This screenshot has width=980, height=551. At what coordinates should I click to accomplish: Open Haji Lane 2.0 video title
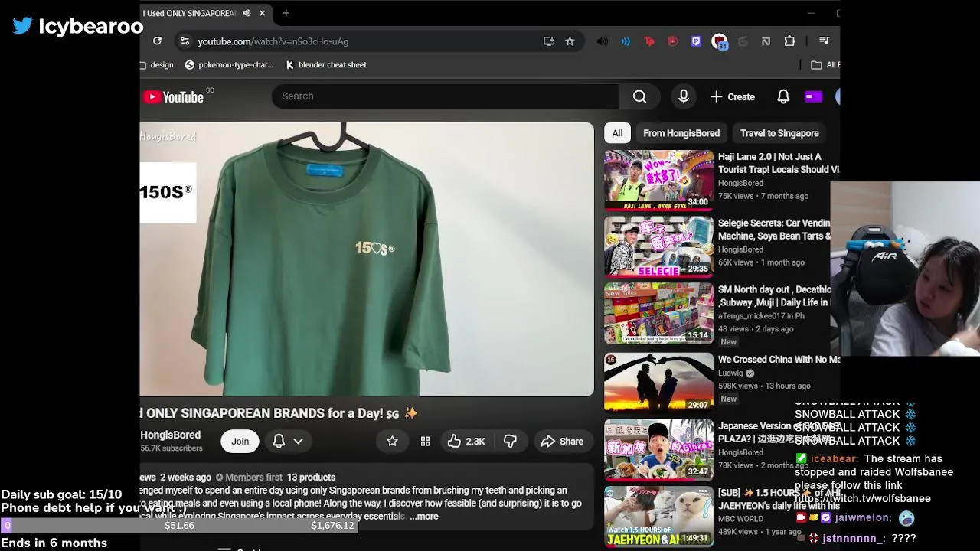click(779, 163)
